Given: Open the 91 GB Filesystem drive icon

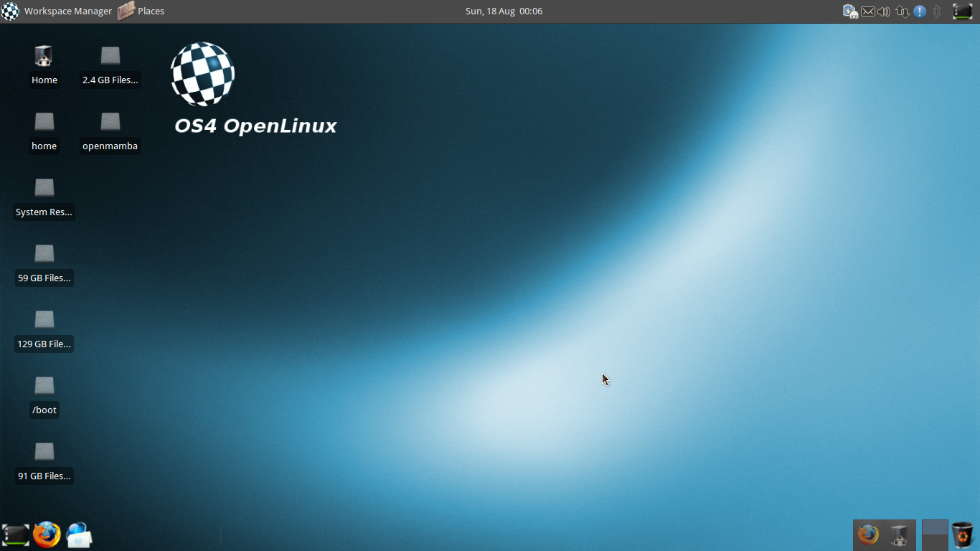Looking at the screenshot, I should pos(44,452).
